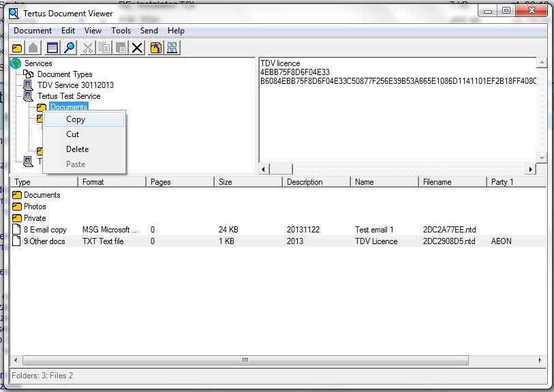Image resolution: width=554 pixels, height=392 pixels.
Task: Click the Photos folder icon in file list
Action: coord(16,207)
